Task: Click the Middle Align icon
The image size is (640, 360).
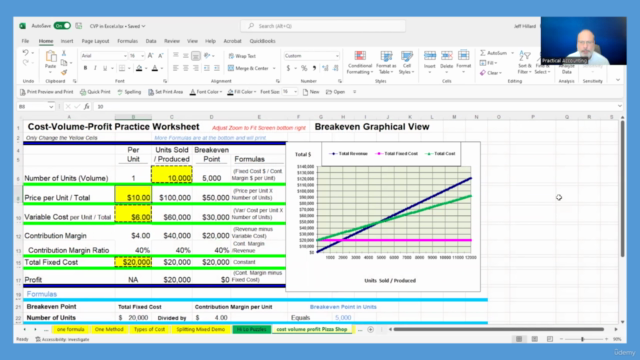Action: pyautogui.click(x=186, y=56)
